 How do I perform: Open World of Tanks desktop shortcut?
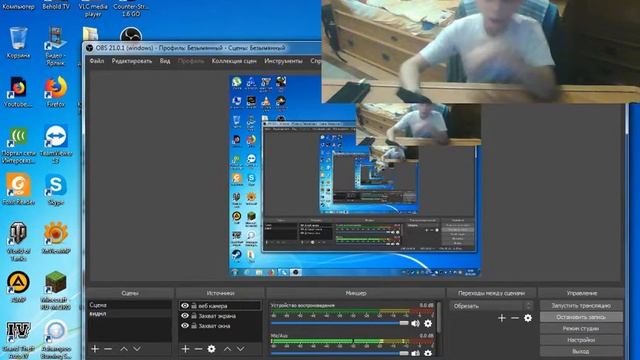click(x=18, y=242)
